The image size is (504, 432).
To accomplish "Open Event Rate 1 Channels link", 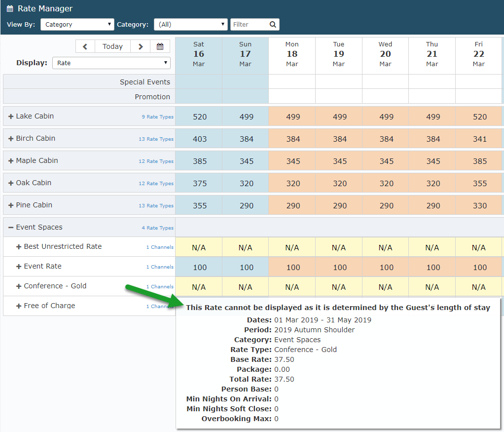I will coord(160,267).
